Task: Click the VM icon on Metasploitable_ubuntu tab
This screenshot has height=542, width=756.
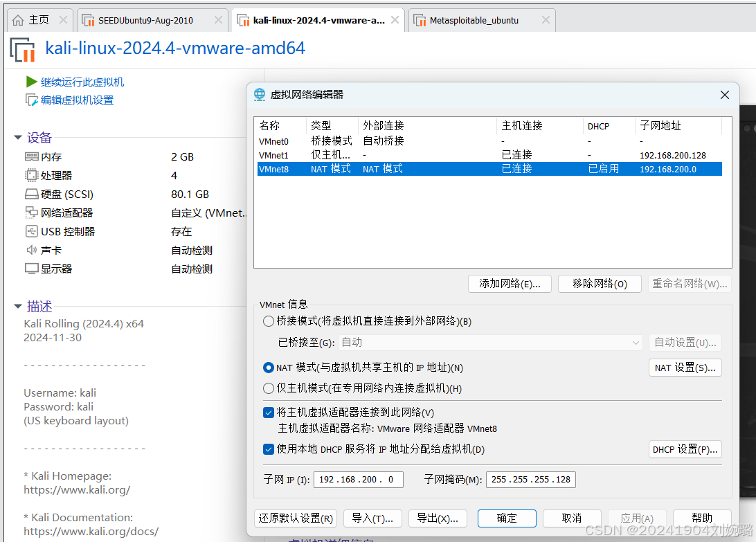Action: pos(420,20)
